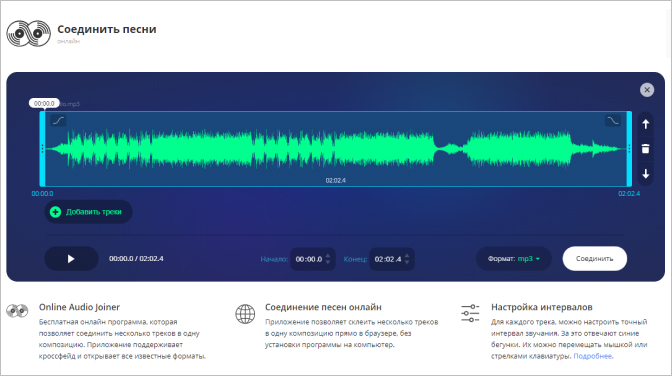The height and width of the screenshot is (376, 672).
Task: Open the Подробнее link
Action: [x=593, y=356]
